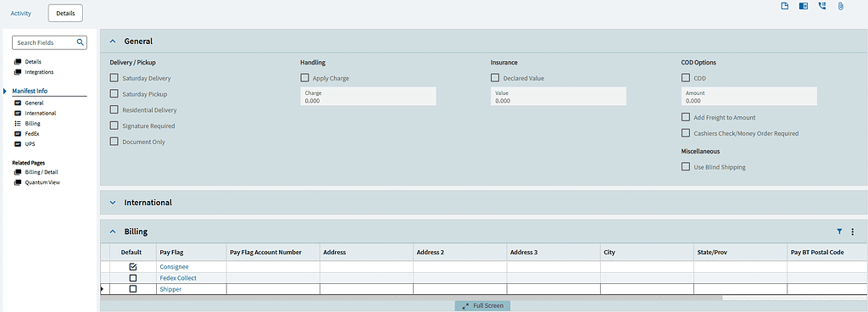This screenshot has height=312, width=868.
Task: Click the Full Screen button
Action: tap(482, 305)
